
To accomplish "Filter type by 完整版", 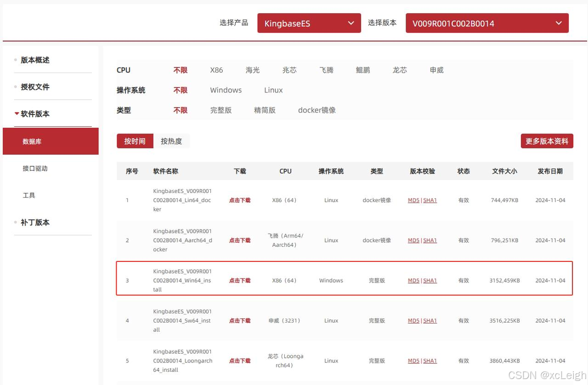I will tap(221, 110).
